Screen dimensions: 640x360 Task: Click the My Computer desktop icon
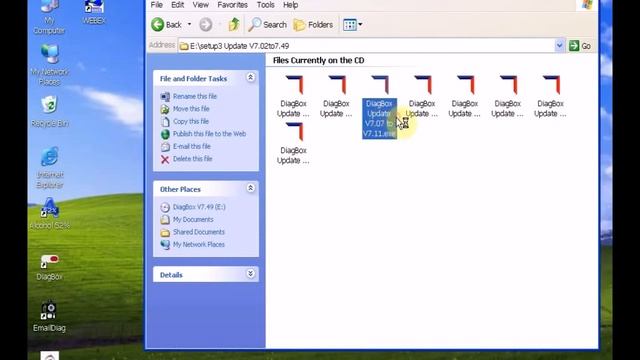(49, 17)
